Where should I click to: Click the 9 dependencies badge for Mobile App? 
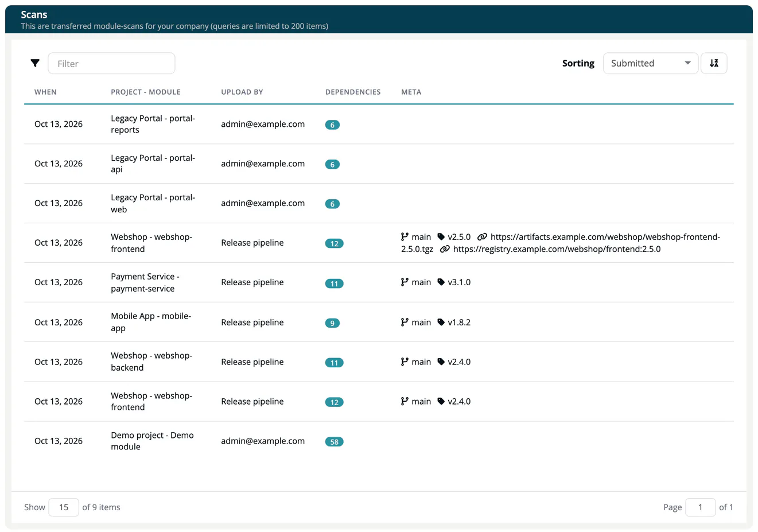pyautogui.click(x=332, y=323)
